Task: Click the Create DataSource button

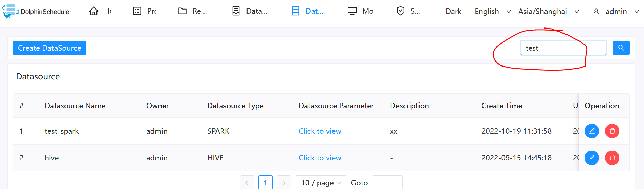Action: (x=49, y=48)
